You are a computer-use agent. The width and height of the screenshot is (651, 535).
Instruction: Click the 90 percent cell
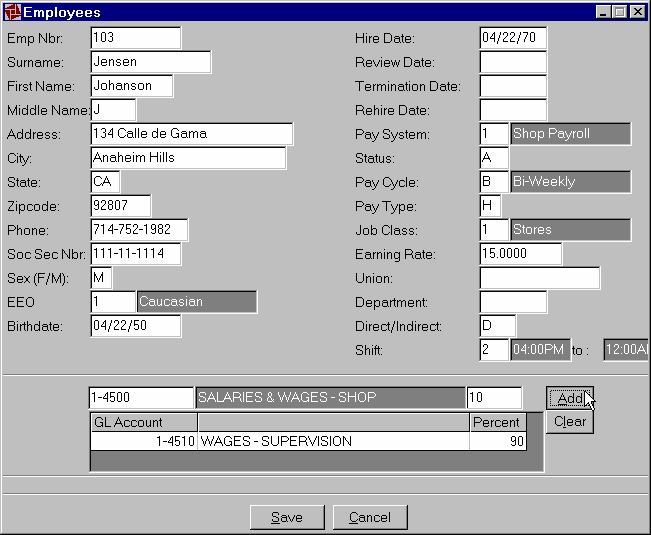click(x=498, y=441)
